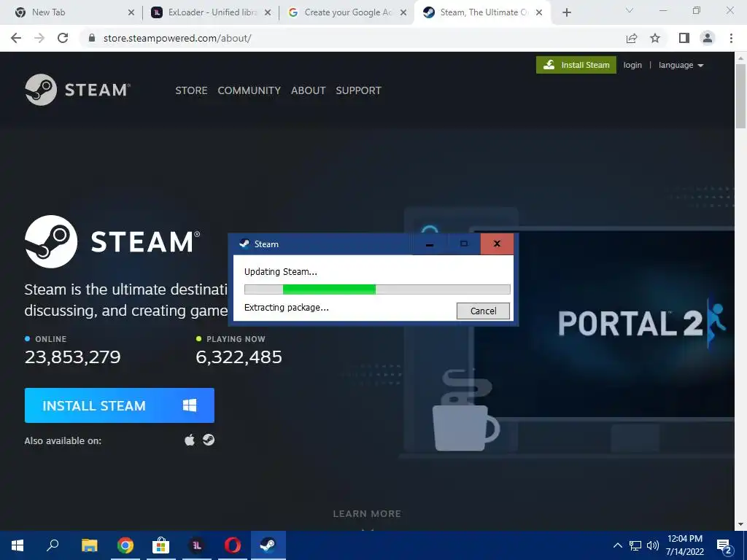Close the Google Account tab
The height and width of the screenshot is (560, 747).
[403, 12]
